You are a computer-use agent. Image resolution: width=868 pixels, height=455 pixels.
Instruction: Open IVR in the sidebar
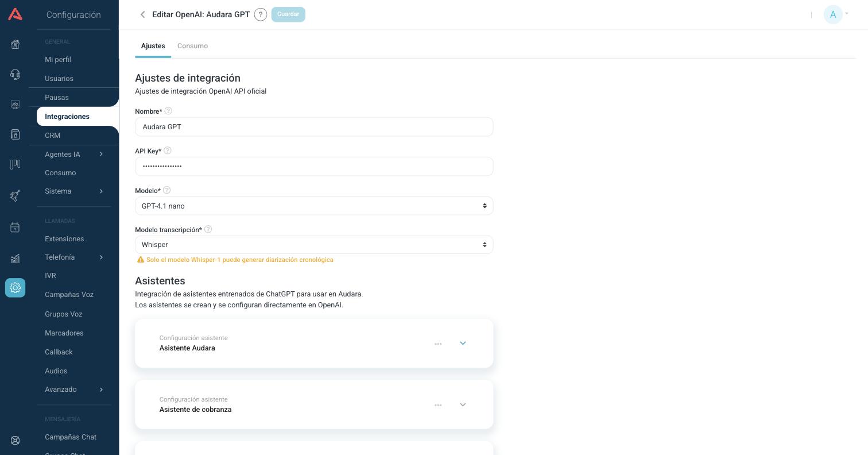[51, 276]
